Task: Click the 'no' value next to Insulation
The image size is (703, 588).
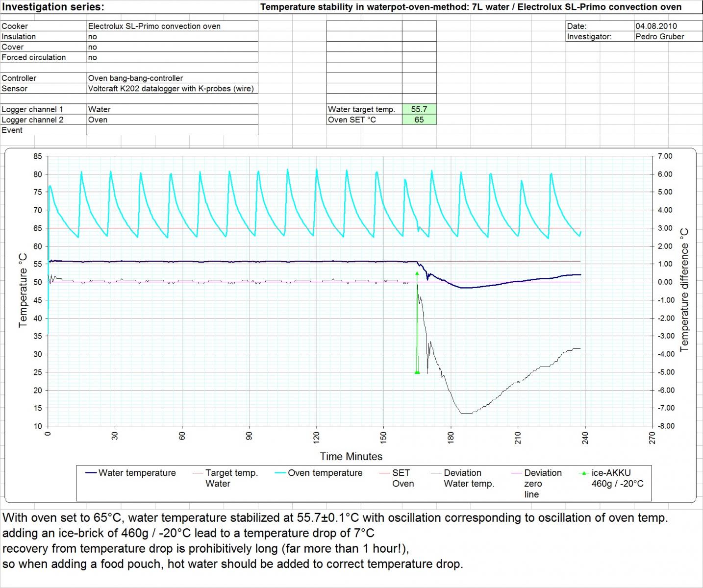Action: (x=172, y=36)
